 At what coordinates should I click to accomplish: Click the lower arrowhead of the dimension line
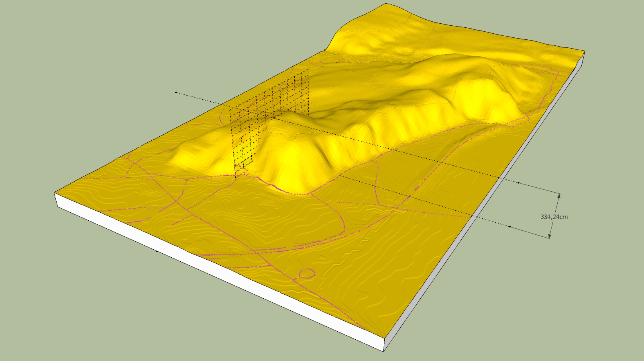550,236
